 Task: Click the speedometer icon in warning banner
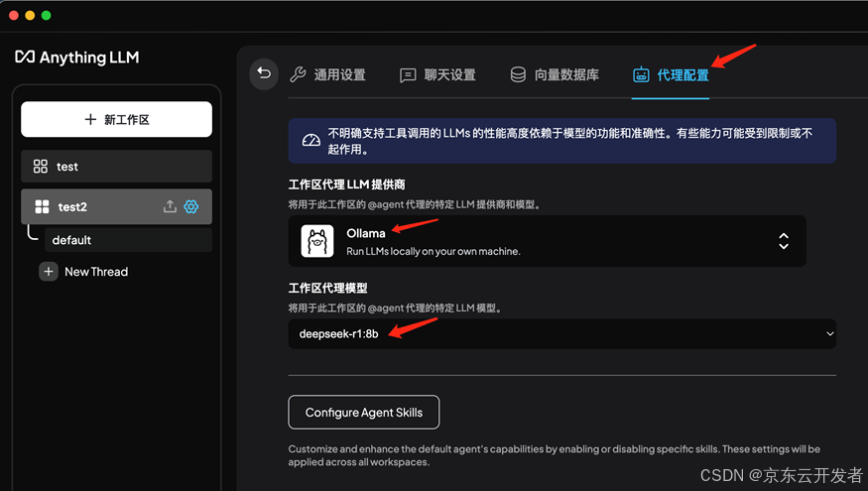tap(311, 141)
